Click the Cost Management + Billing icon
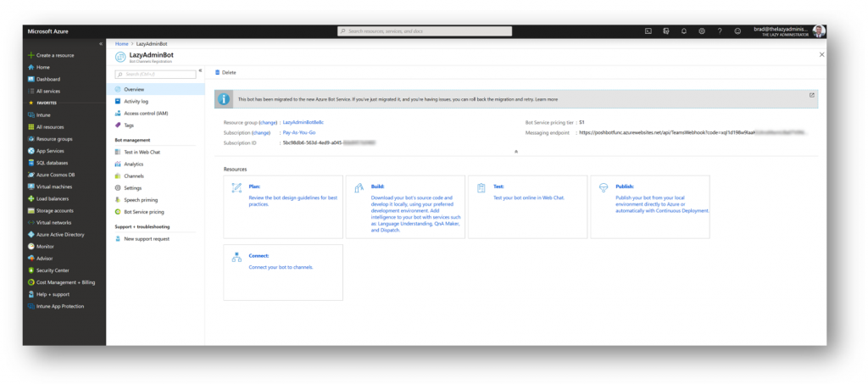 31,282
